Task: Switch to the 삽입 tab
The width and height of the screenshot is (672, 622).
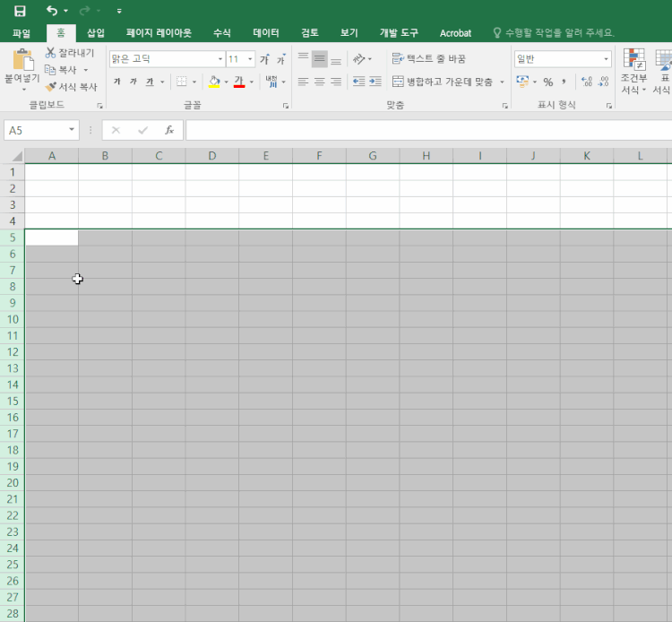Action: click(96, 33)
